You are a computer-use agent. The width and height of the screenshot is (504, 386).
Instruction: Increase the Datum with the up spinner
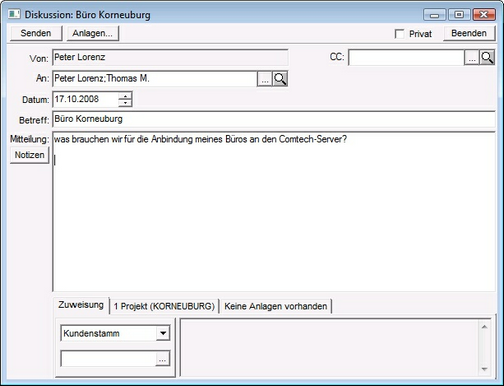(125, 96)
